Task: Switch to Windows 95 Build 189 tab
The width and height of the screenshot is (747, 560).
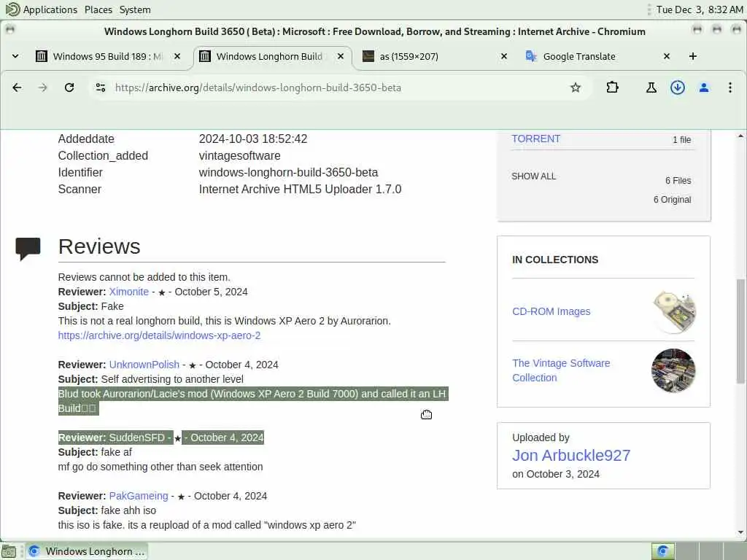Action: [108, 56]
